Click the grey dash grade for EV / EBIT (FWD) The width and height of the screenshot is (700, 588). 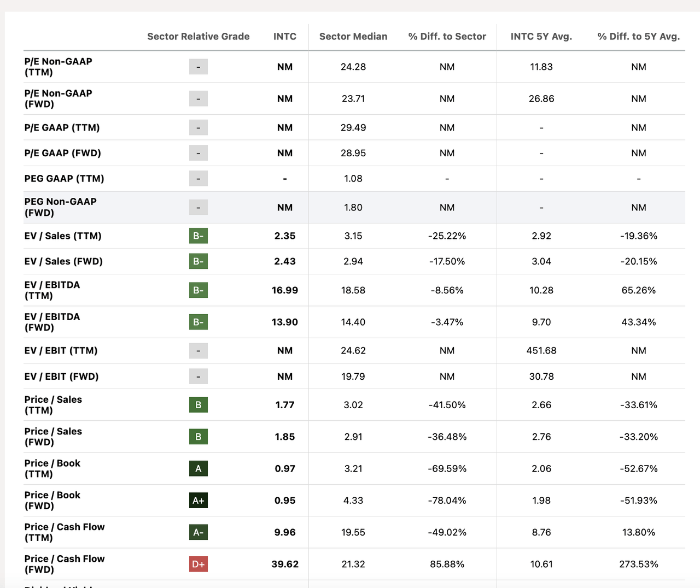point(198,377)
